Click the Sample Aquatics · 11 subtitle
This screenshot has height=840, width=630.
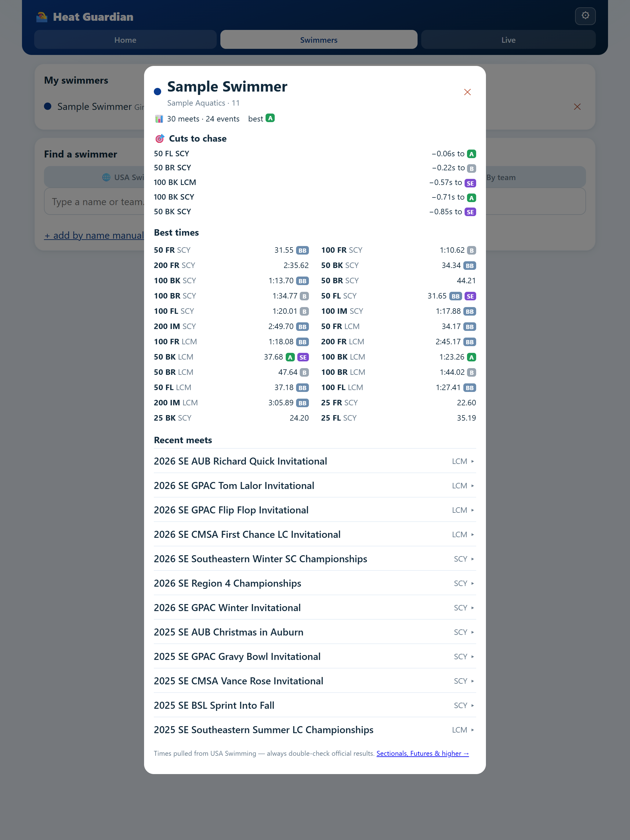point(203,103)
